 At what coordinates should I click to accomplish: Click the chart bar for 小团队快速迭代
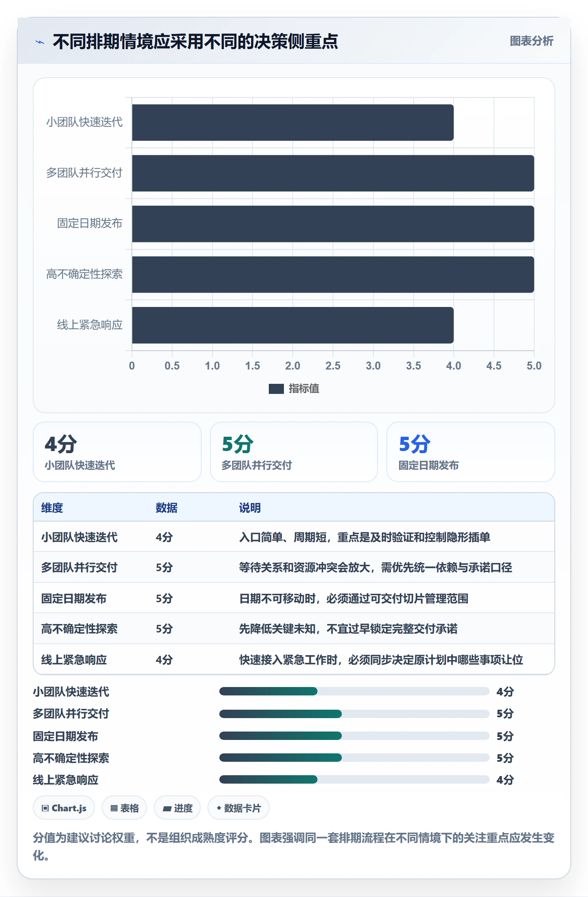pos(293,123)
